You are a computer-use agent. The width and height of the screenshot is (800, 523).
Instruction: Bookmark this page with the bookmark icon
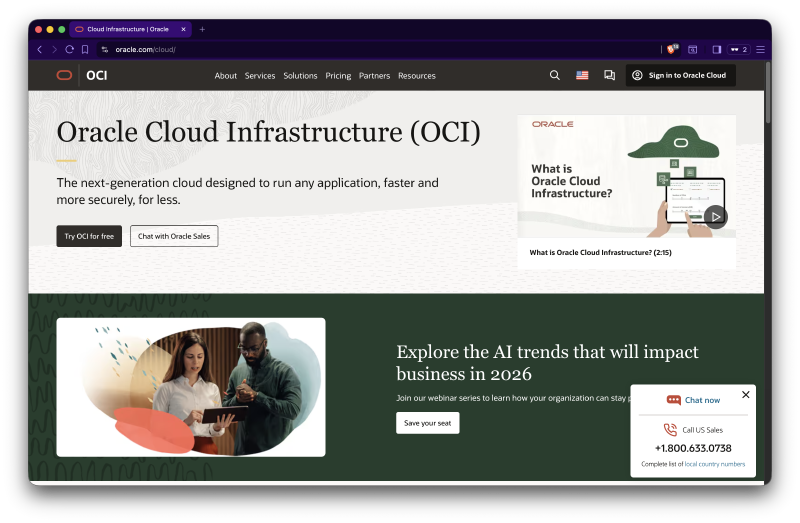tap(85, 49)
